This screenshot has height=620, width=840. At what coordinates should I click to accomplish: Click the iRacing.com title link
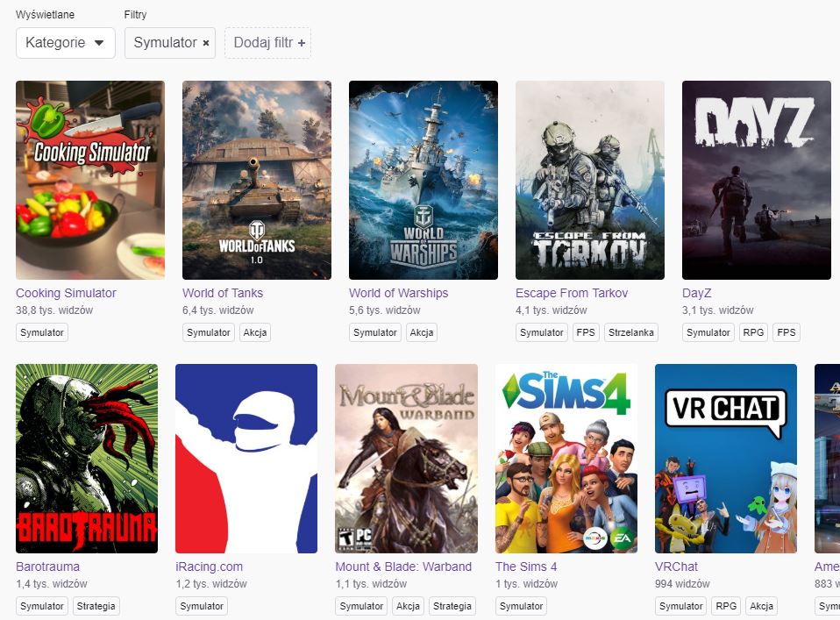click(x=210, y=567)
